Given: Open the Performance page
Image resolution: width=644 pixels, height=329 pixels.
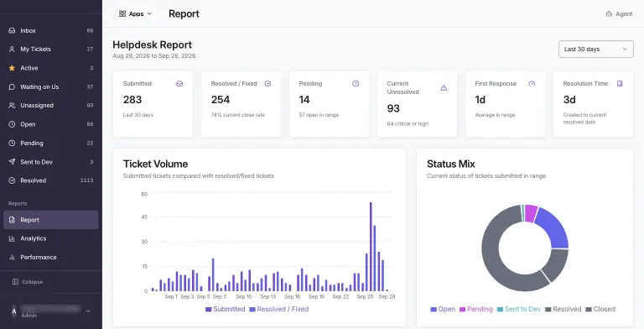Looking at the screenshot, I should tap(51, 258).
